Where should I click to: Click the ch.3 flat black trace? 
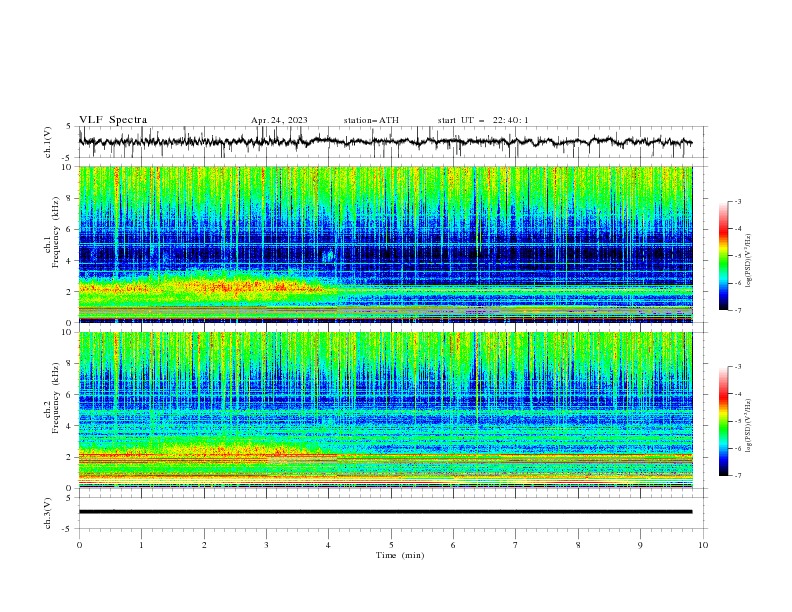(385, 512)
